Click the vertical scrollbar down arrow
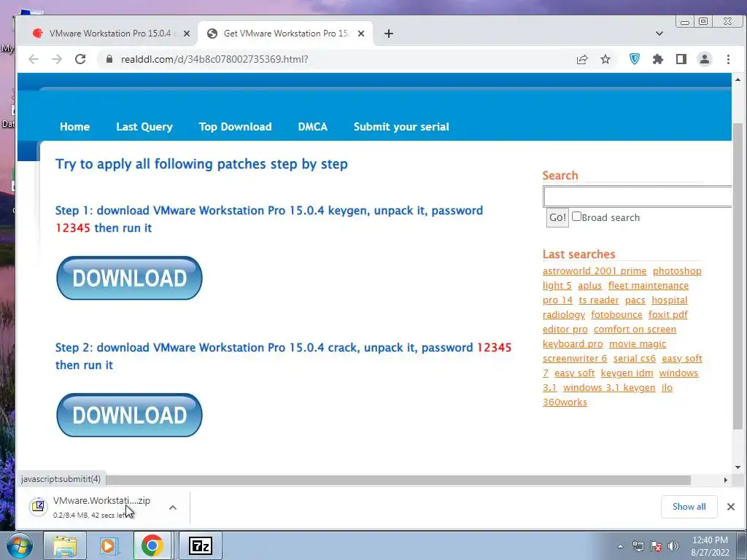 click(738, 467)
